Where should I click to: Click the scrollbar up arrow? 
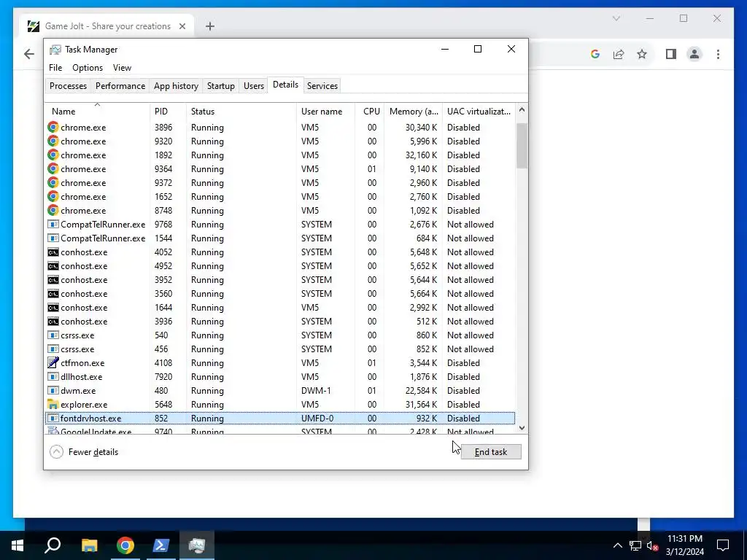522,110
